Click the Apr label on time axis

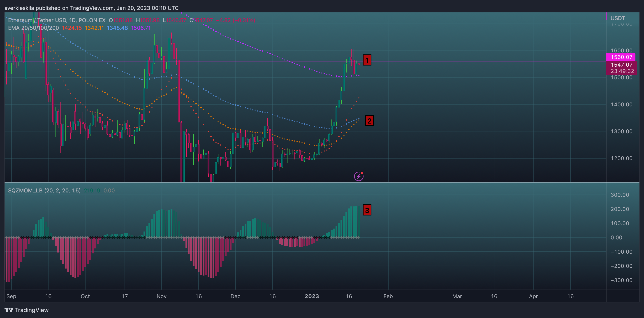tap(533, 296)
